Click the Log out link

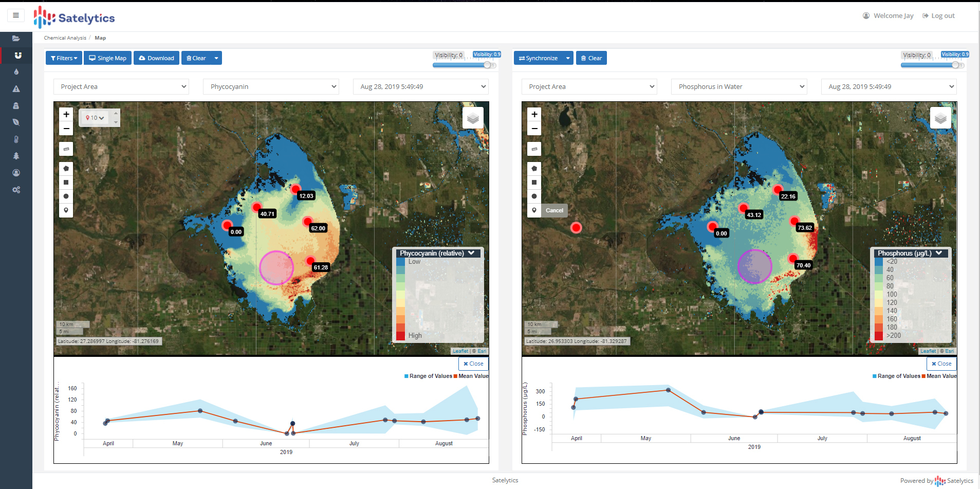pos(938,16)
